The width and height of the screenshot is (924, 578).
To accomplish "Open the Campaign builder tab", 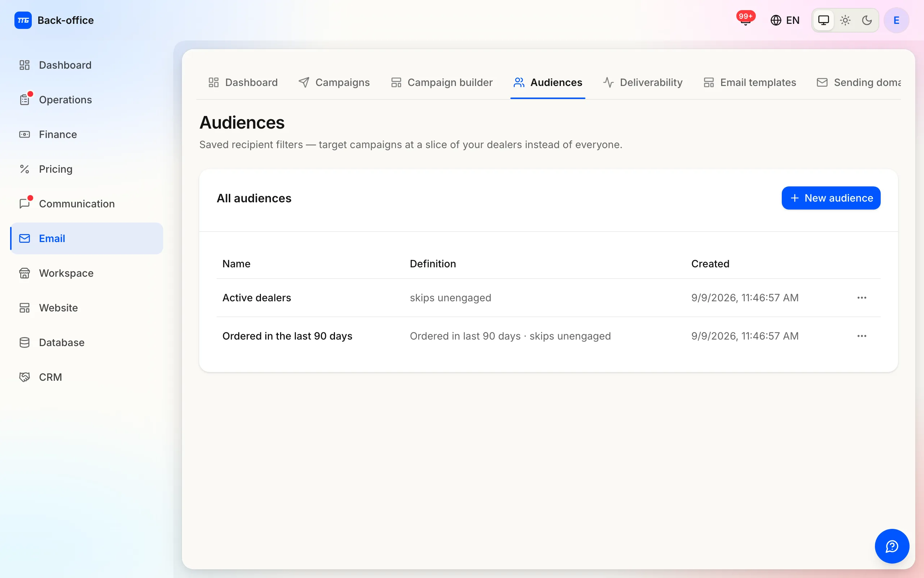I will pyautogui.click(x=442, y=82).
